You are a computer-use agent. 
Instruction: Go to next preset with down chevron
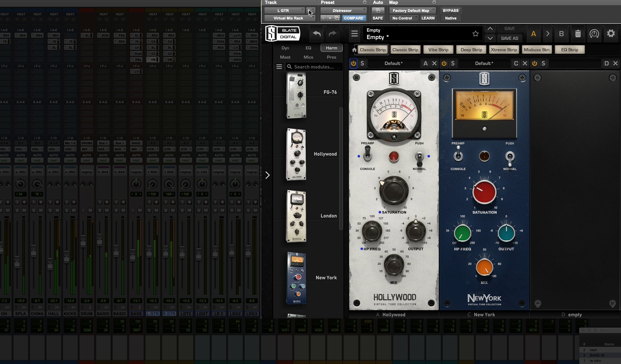[490, 38]
